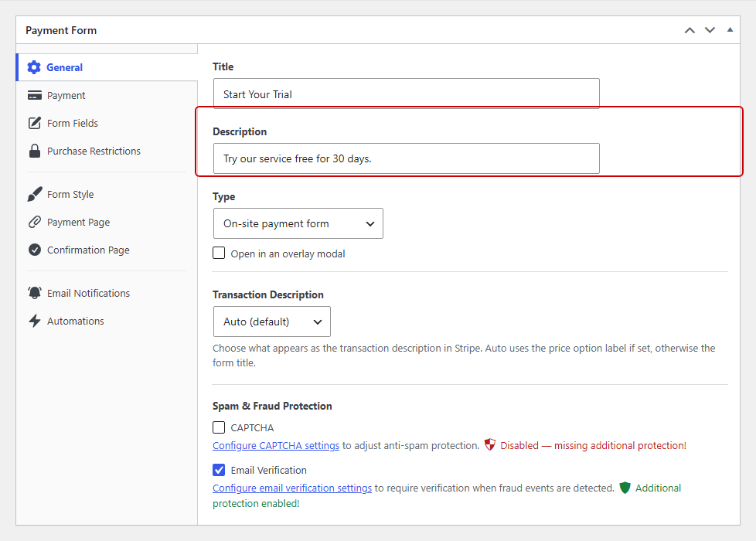Click the green shield icon beside Additional

tap(625, 488)
